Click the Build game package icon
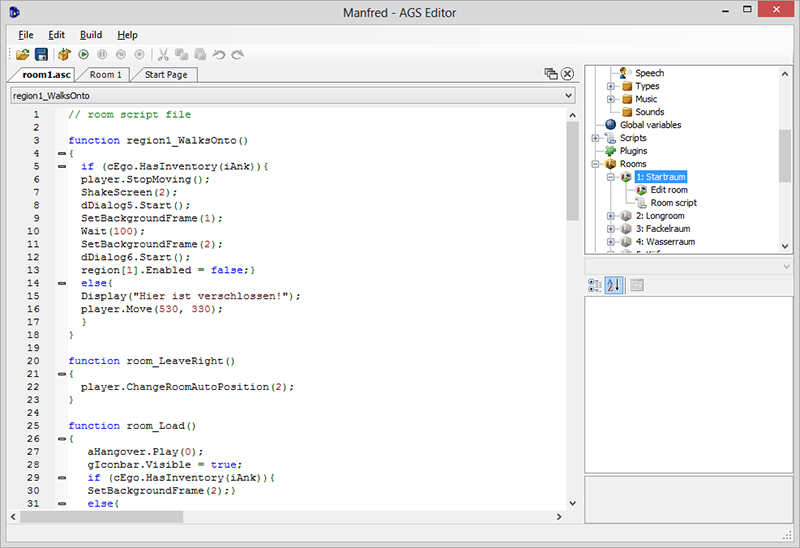 64,54
